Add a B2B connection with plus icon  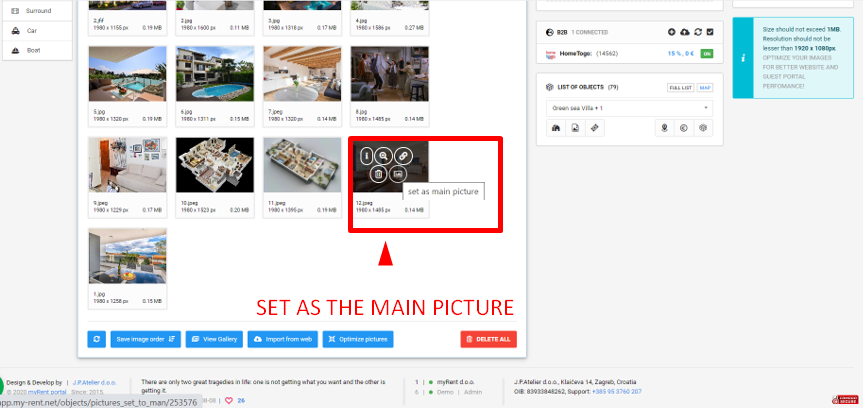(671, 32)
